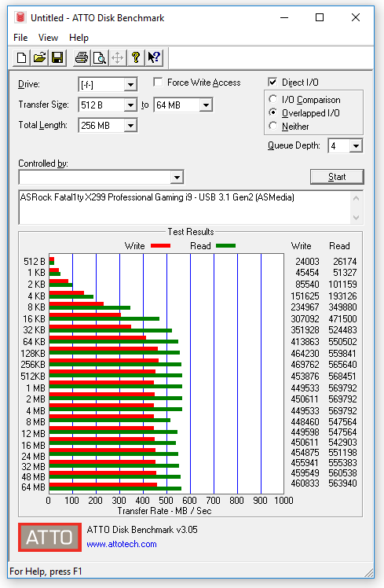Open the 512 B transfer size dropdown
Image resolution: width=384 pixels, height=588 pixels.
tap(130, 105)
